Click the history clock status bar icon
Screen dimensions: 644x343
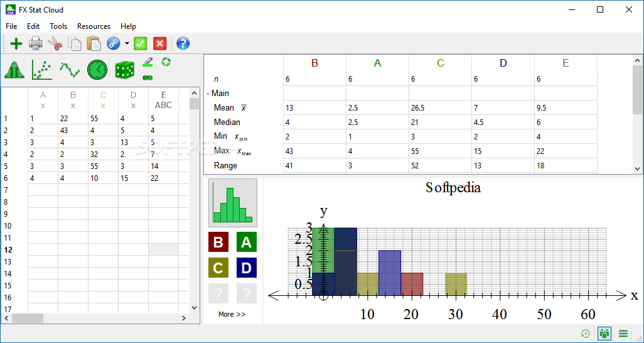pyautogui.click(x=586, y=334)
